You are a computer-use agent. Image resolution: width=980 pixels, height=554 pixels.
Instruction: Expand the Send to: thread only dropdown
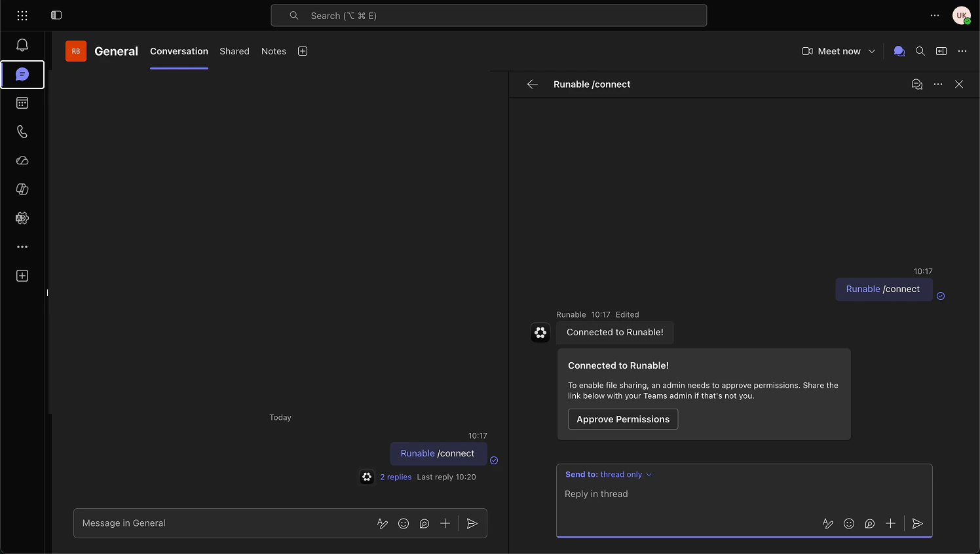click(x=609, y=474)
